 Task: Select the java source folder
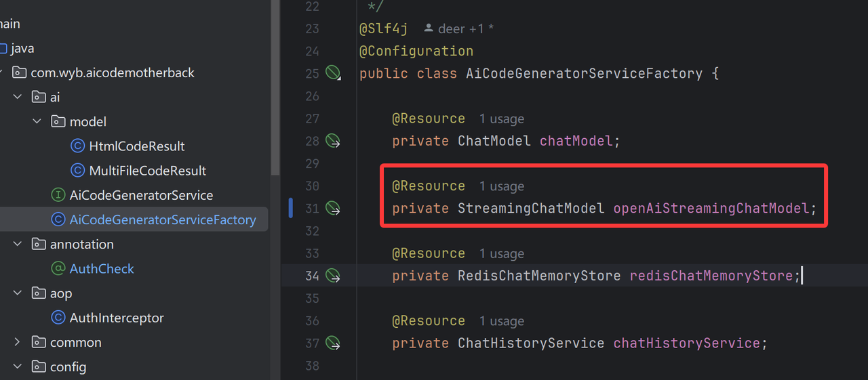[x=22, y=48]
